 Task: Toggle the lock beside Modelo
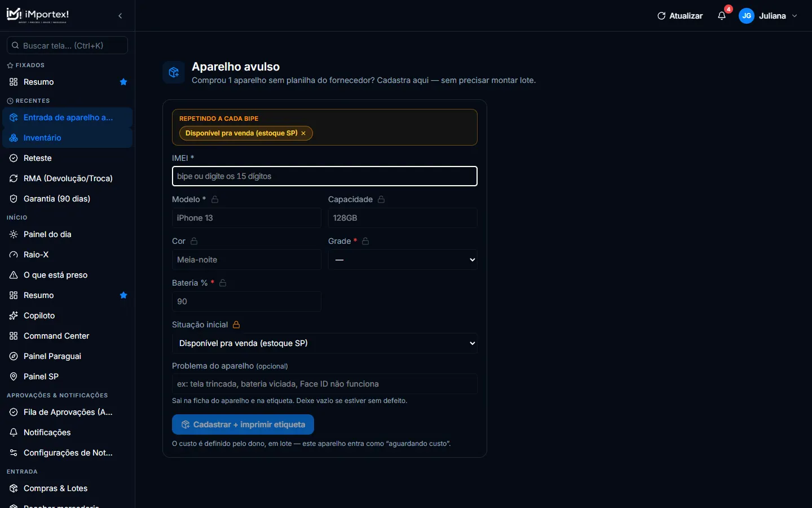coord(215,199)
